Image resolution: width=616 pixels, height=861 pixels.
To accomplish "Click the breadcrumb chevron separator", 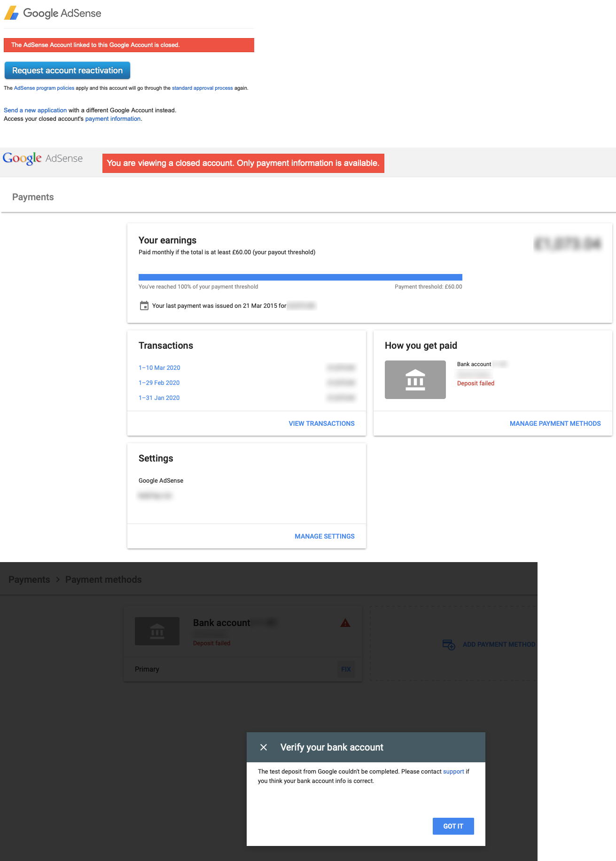I will [x=58, y=579].
